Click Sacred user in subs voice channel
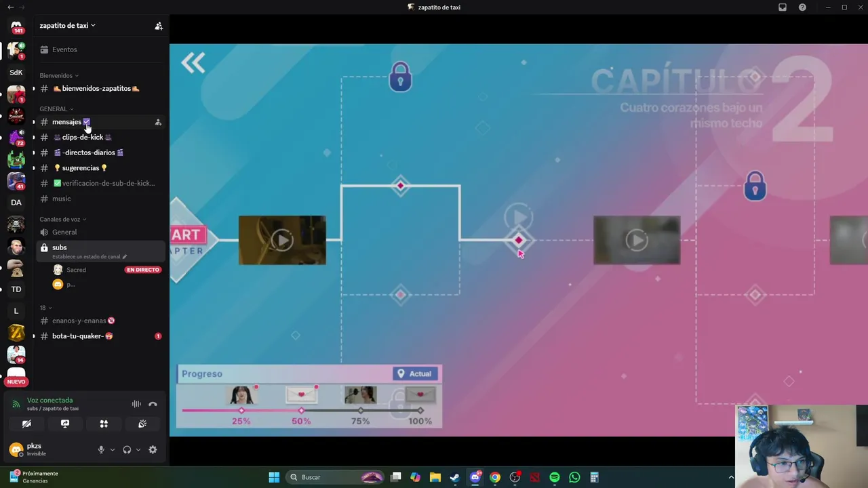Image resolution: width=868 pixels, height=488 pixels. [76, 270]
